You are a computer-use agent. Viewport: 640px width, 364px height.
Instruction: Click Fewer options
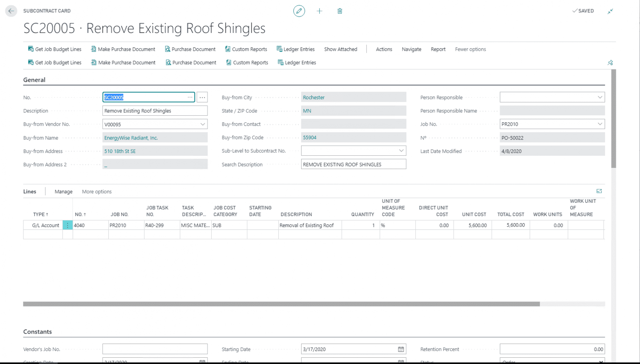click(x=470, y=49)
